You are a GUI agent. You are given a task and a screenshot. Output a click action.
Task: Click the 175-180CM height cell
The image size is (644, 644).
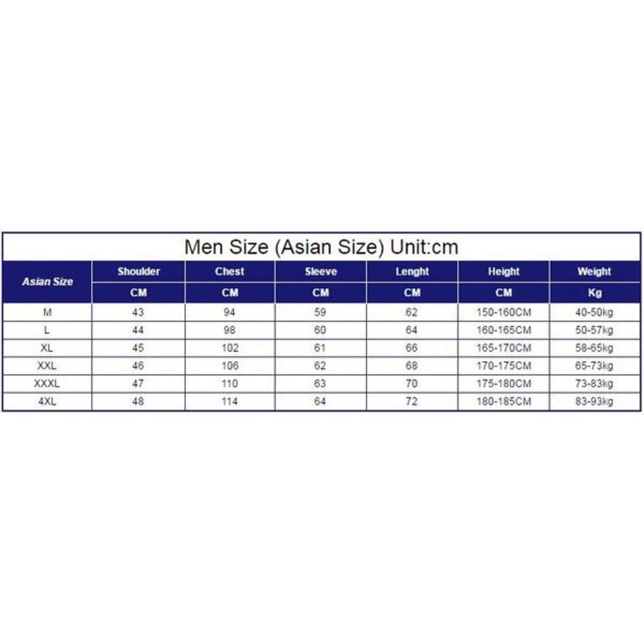click(504, 384)
